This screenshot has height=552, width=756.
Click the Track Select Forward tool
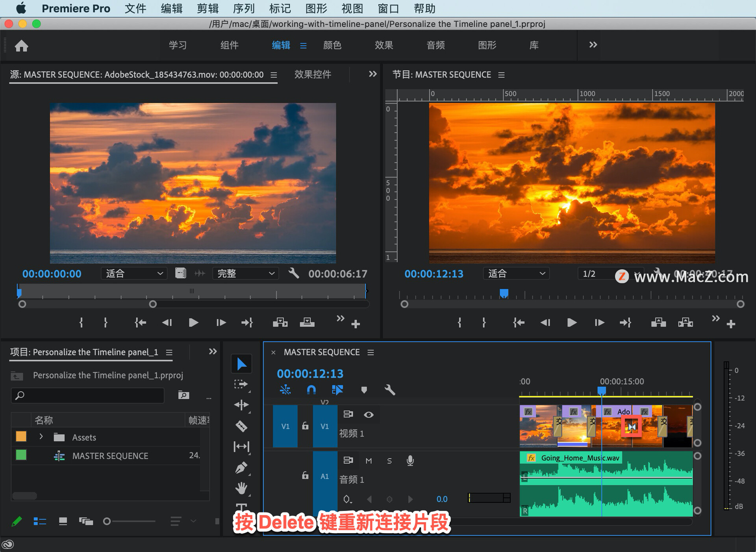pyautogui.click(x=241, y=384)
